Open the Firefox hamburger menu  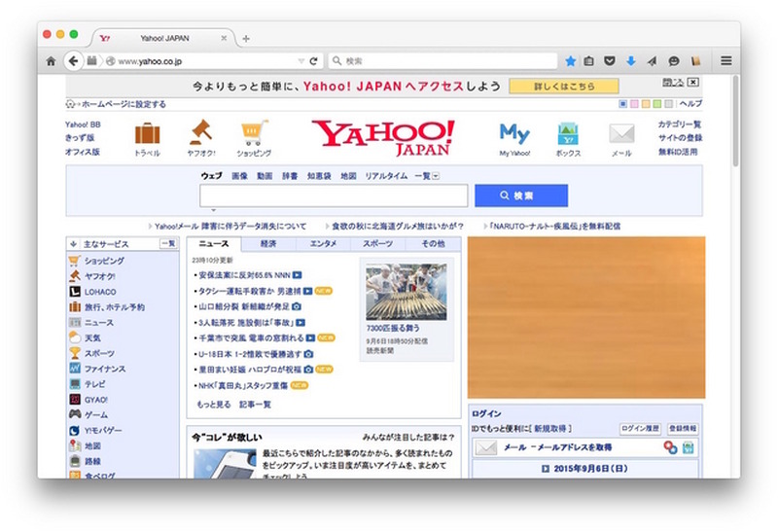click(725, 61)
